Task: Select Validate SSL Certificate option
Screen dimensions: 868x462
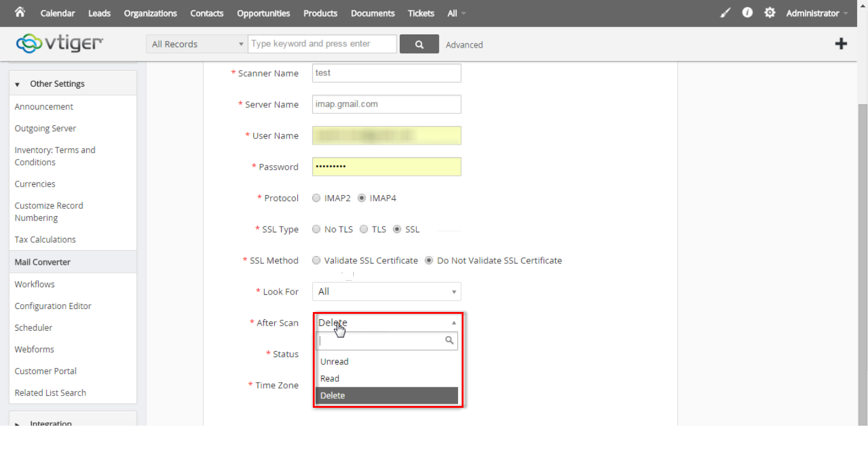Action: (316, 261)
